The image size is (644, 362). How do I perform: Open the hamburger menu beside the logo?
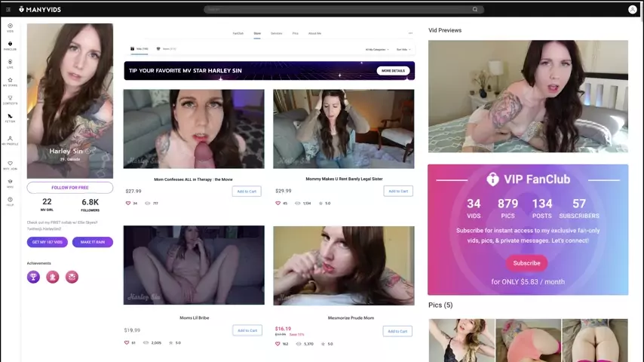[8, 9]
